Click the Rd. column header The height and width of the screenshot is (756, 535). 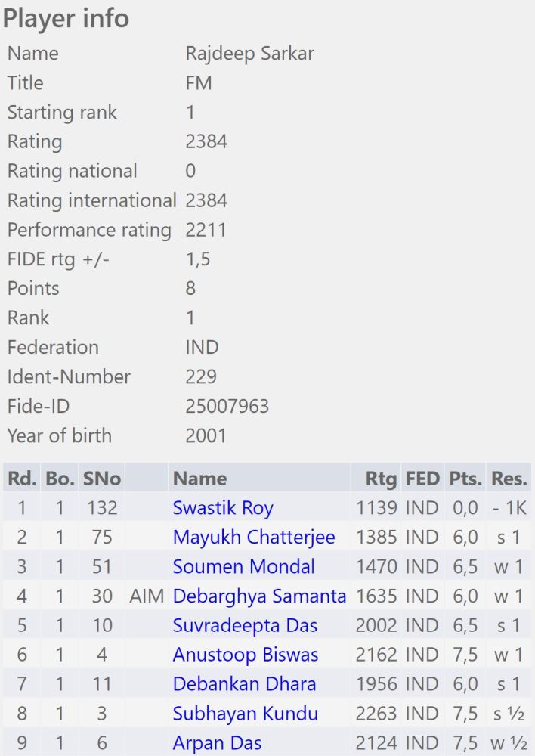(x=22, y=479)
